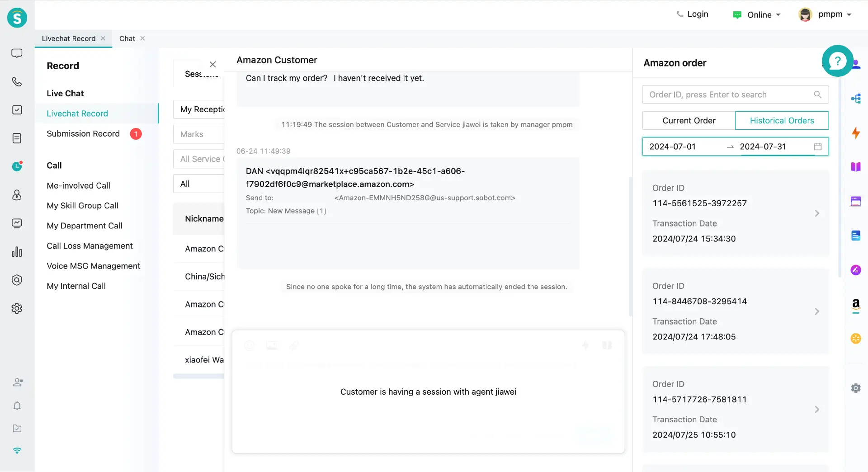Select the Current Order tab
This screenshot has height=472, width=868.
[x=689, y=121]
